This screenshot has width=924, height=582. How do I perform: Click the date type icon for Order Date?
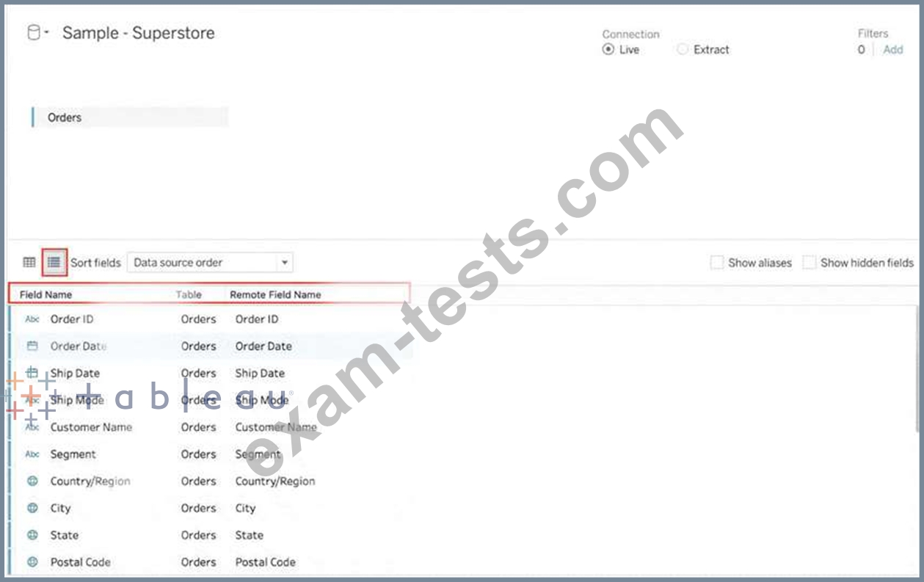point(32,346)
